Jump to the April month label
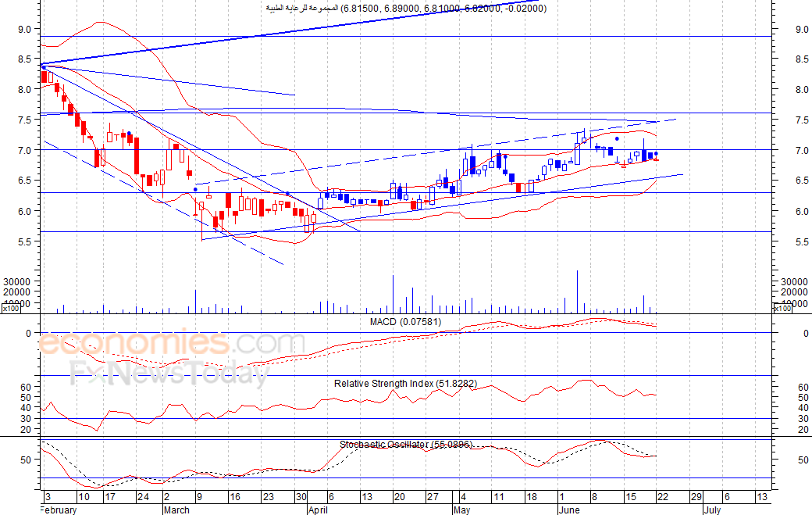This screenshot has width=812, height=515. [x=318, y=510]
